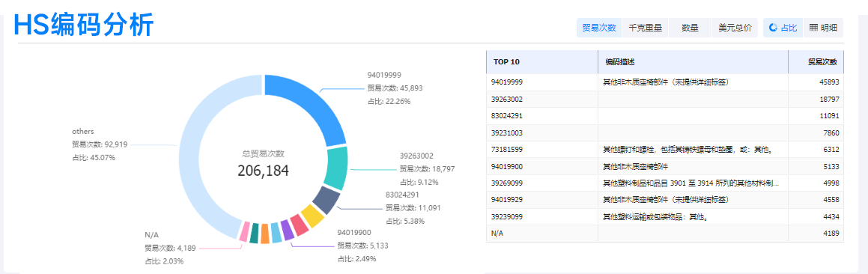This screenshot has width=868, height=274.
Task: Click the yellow donut chart segment
Action: coord(312,216)
